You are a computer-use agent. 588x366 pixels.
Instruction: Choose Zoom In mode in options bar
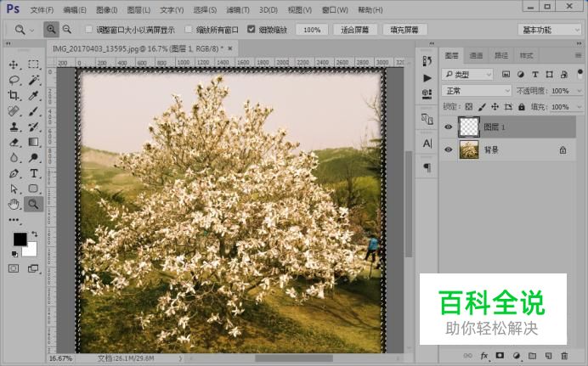51,29
